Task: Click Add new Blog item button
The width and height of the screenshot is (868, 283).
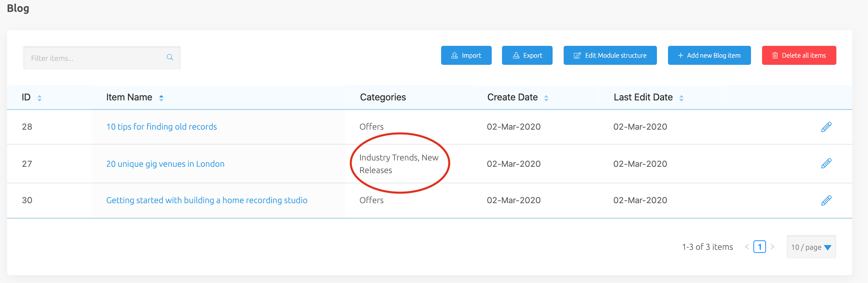Action: pos(709,55)
